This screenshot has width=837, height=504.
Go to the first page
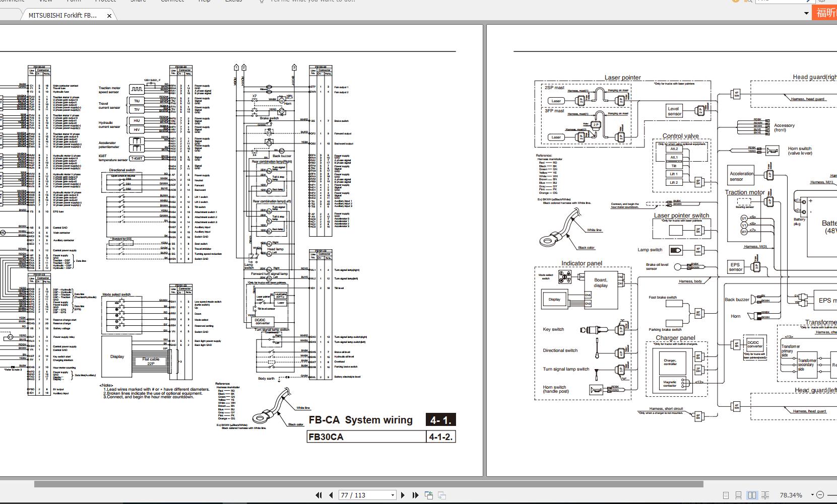pyautogui.click(x=318, y=495)
